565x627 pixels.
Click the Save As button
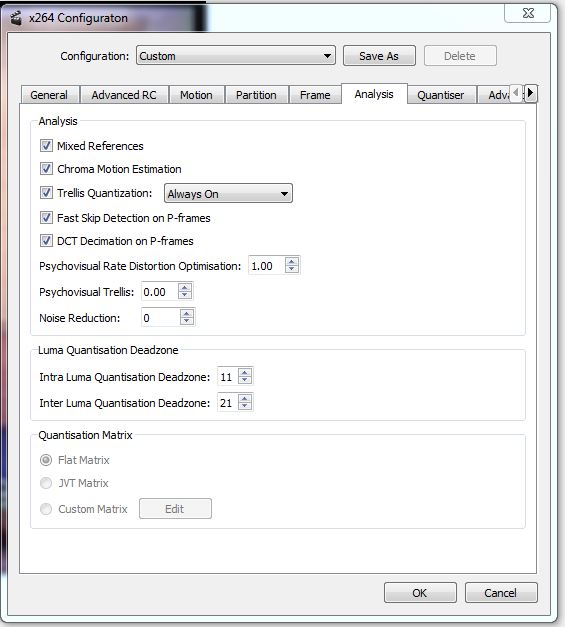[x=379, y=56]
